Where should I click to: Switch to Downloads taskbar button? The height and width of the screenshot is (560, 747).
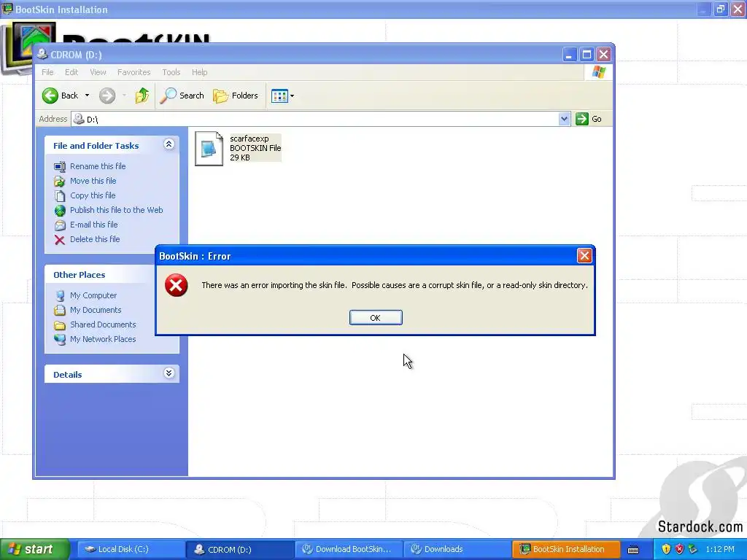[457, 550]
